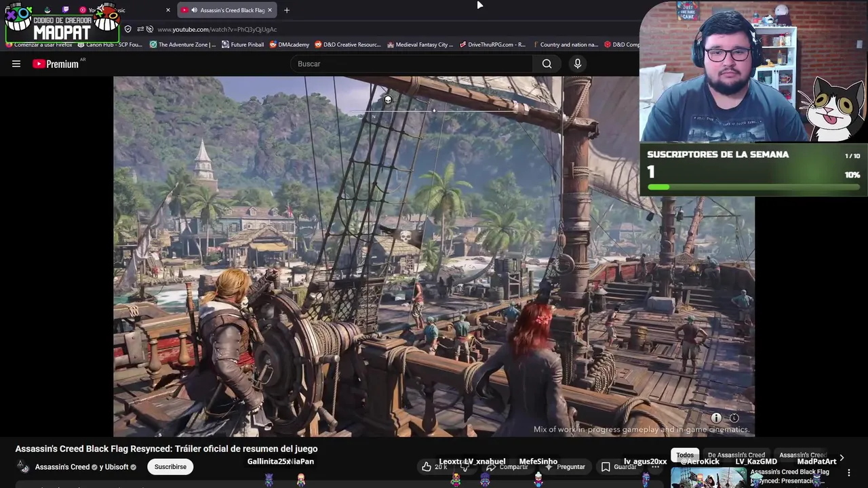
Task: Save the video with Guardar
Action: (618, 466)
